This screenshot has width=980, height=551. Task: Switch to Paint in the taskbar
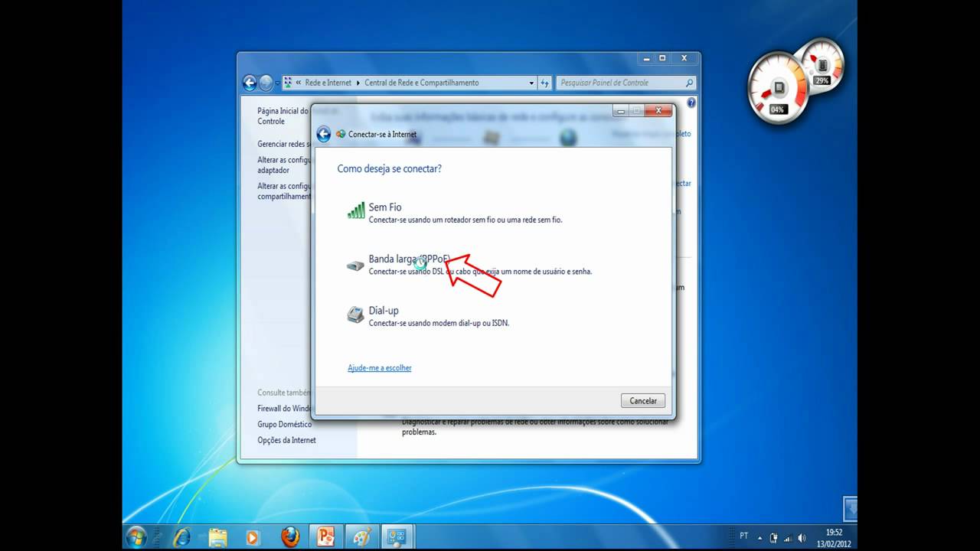(361, 537)
